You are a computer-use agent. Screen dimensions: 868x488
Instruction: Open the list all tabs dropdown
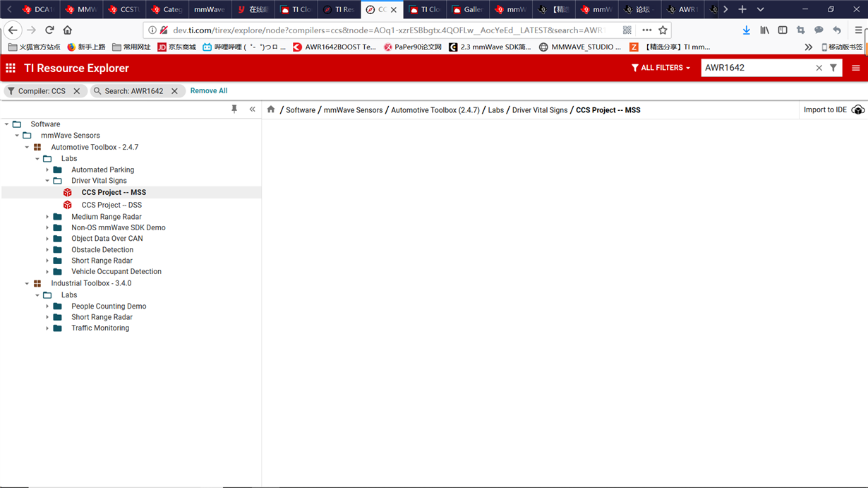pyautogui.click(x=760, y=9)
